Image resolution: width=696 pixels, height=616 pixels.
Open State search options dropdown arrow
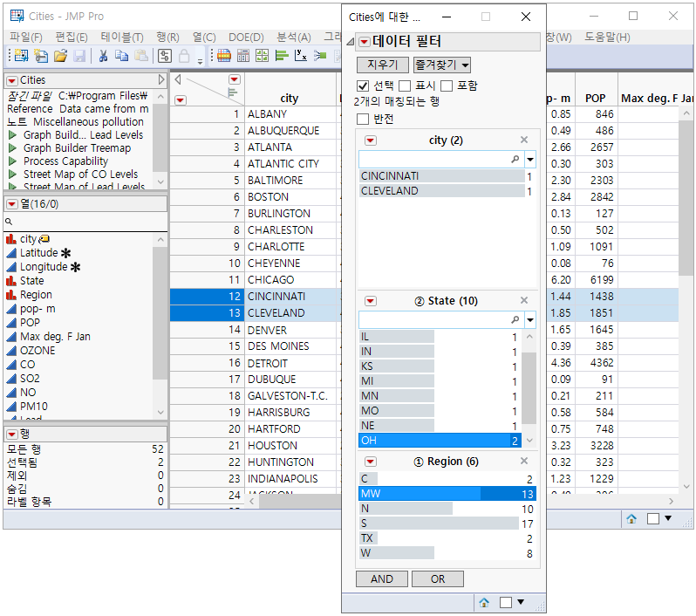pos(530,320)
